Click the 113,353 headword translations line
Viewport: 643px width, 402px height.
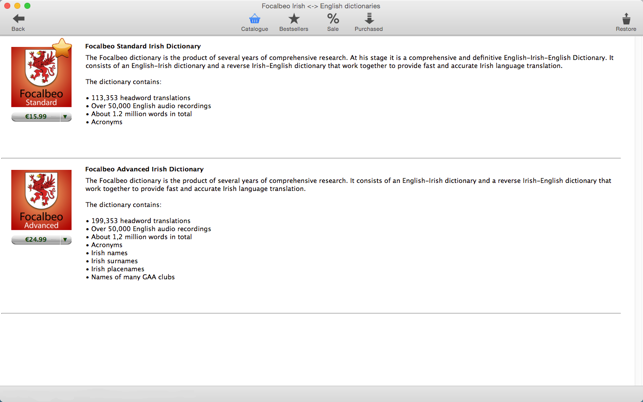(138, 98)
